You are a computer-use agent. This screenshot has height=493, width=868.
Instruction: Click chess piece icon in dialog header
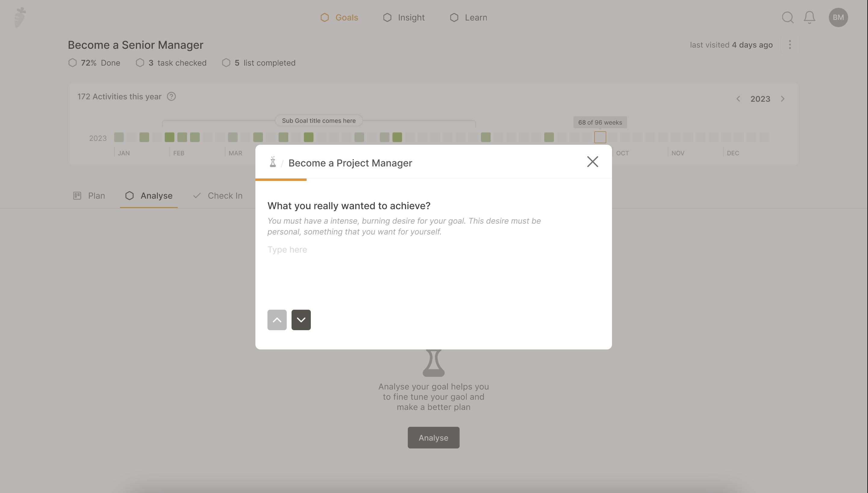[273, 163]
